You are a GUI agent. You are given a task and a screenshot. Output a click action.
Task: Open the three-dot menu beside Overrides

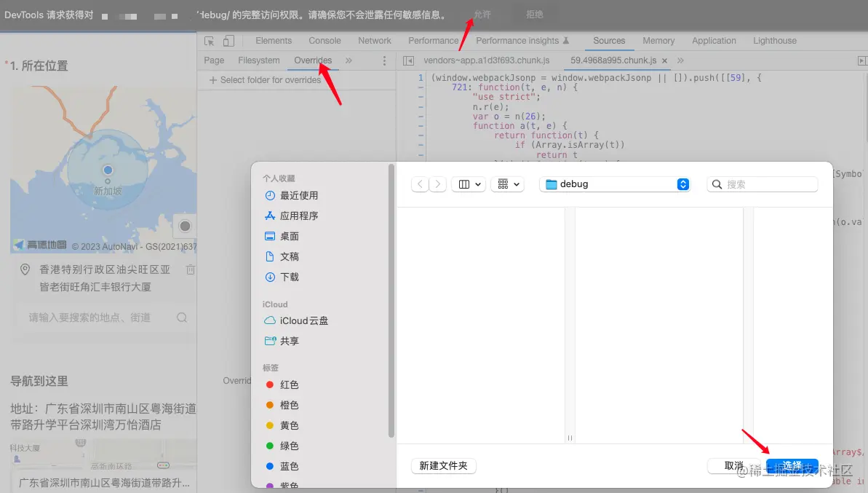(x=383, y=60)
